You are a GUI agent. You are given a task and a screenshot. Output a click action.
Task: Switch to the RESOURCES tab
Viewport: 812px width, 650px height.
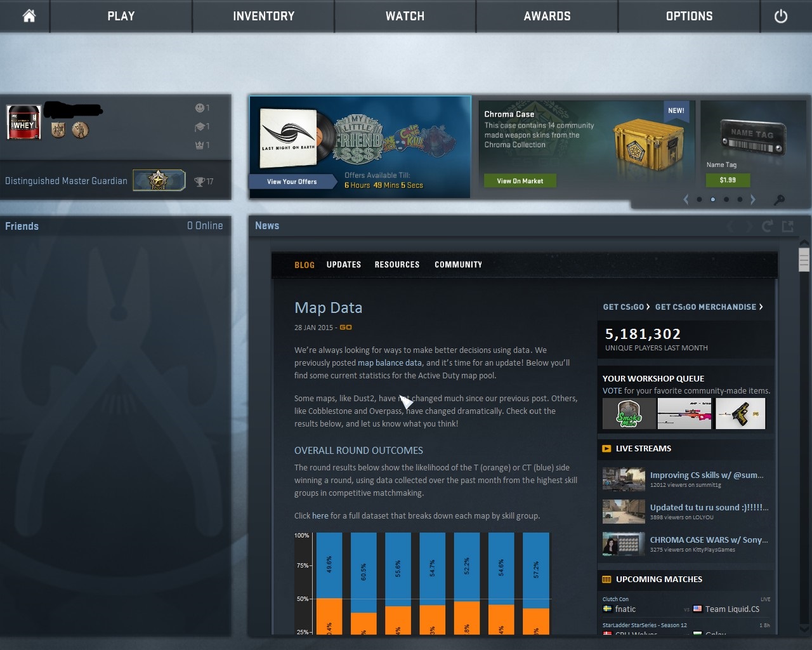point(397,265)
